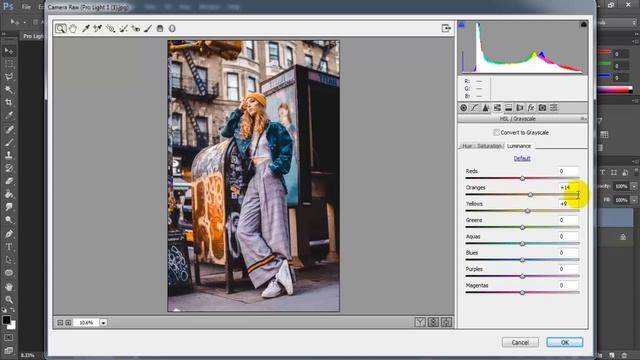The image size is (640, 360).
Task: Switch to the Hue tab
Action: [467, 146]
